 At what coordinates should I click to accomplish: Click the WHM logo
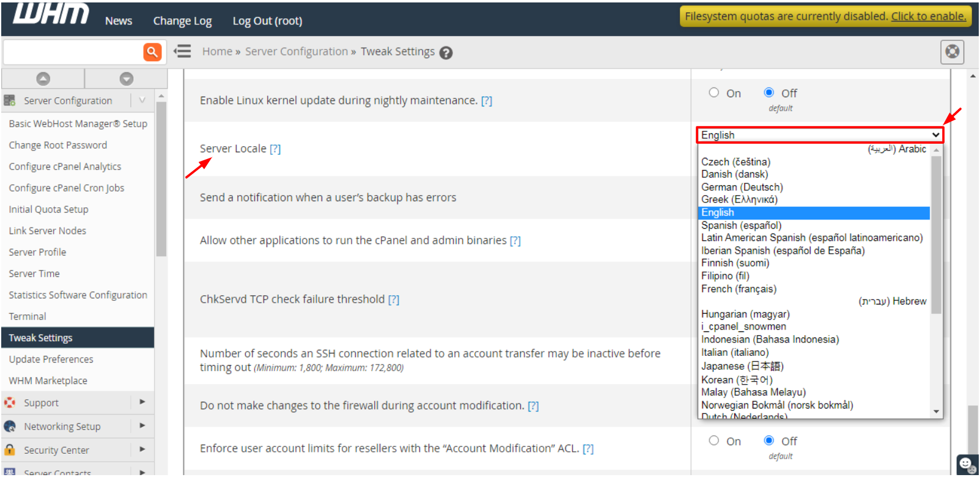tap(51, 13)
